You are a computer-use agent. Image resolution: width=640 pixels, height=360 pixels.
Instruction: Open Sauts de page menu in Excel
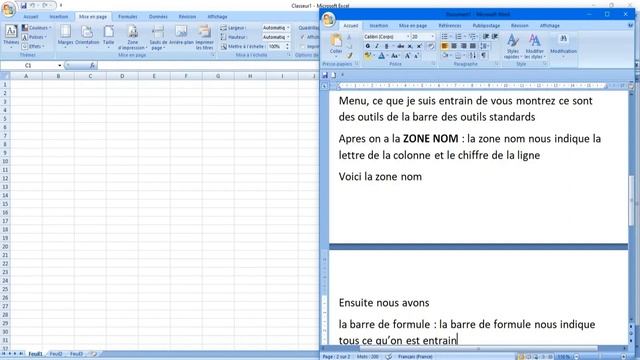coord(158,37)
